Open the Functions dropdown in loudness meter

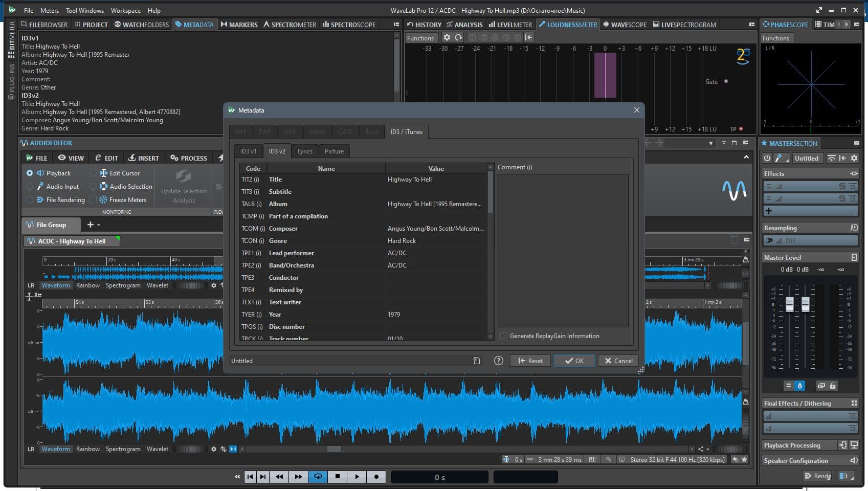tap(420, 38)
